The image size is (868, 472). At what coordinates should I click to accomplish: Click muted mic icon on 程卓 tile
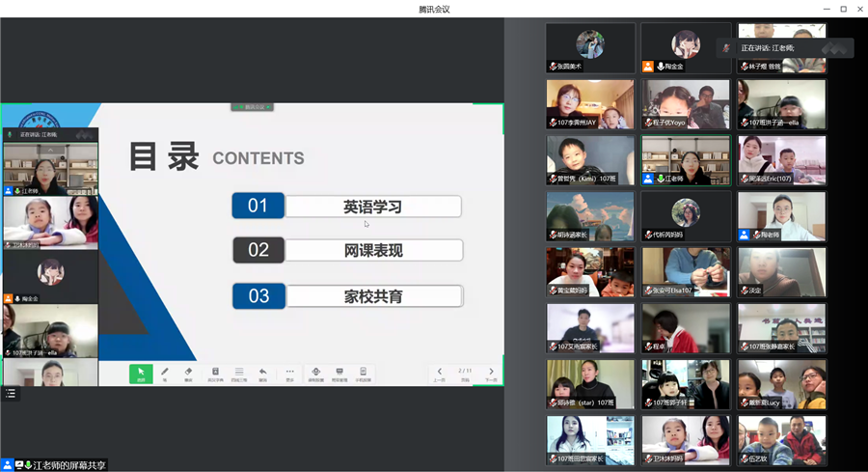(648, 347)
